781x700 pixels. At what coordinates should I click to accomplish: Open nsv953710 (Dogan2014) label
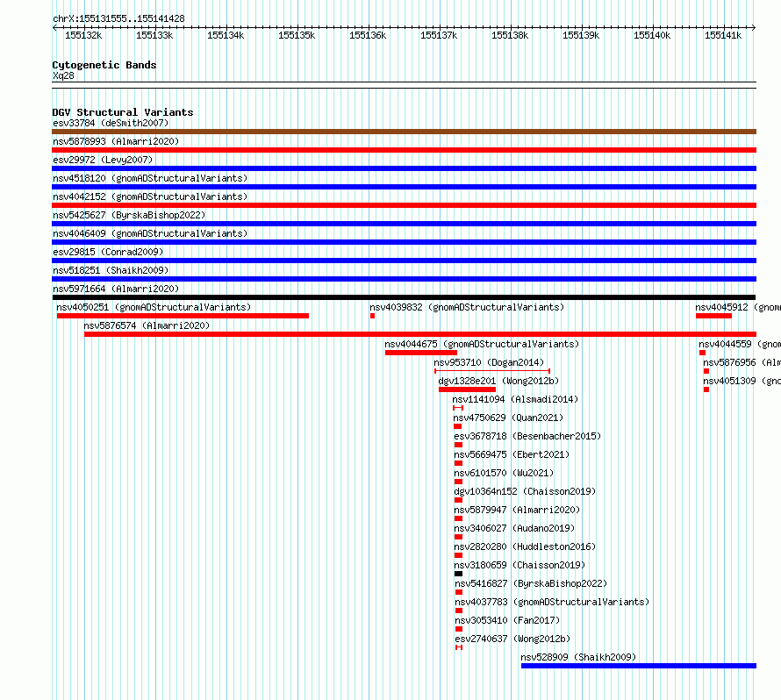point(489,362)
